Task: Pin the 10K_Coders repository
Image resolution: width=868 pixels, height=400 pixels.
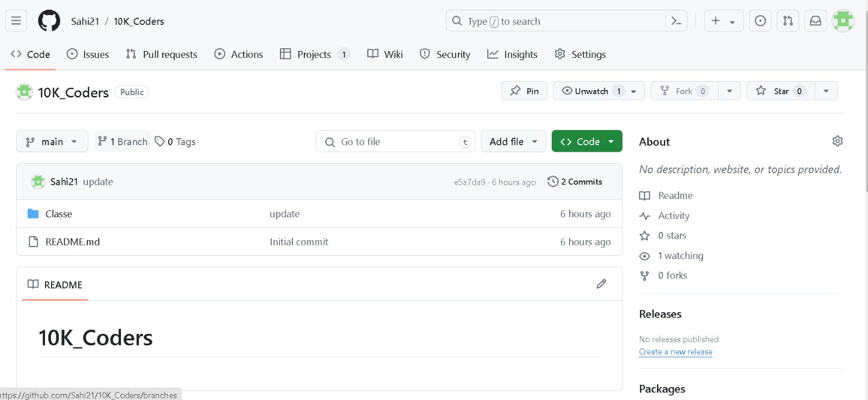Action: (x=524, y=91)
